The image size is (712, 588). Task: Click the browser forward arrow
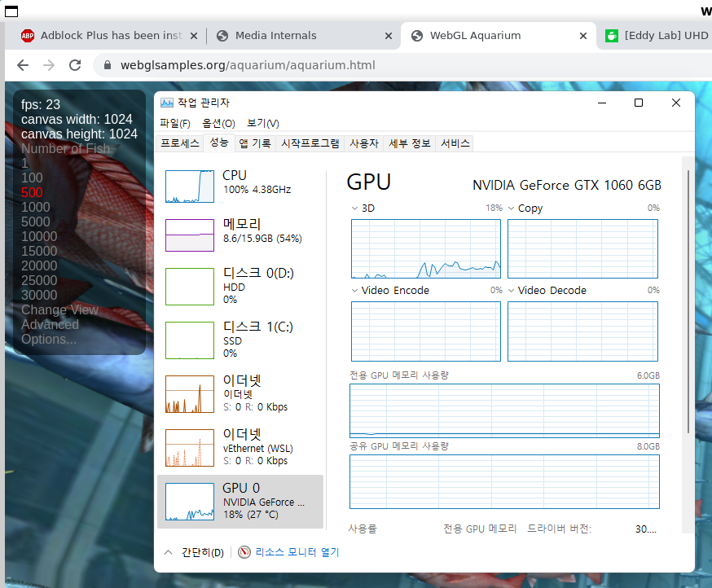pyautogui.click(x=49, y=65)
